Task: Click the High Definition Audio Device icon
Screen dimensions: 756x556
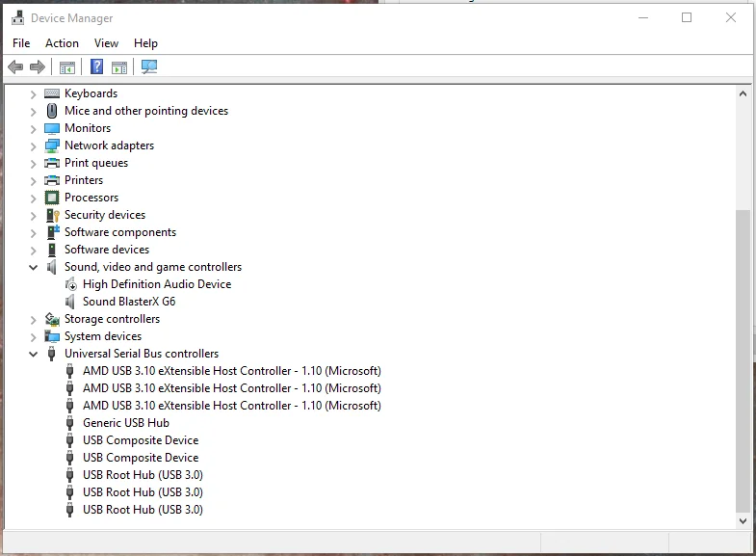Action: [x=70, y=284]
